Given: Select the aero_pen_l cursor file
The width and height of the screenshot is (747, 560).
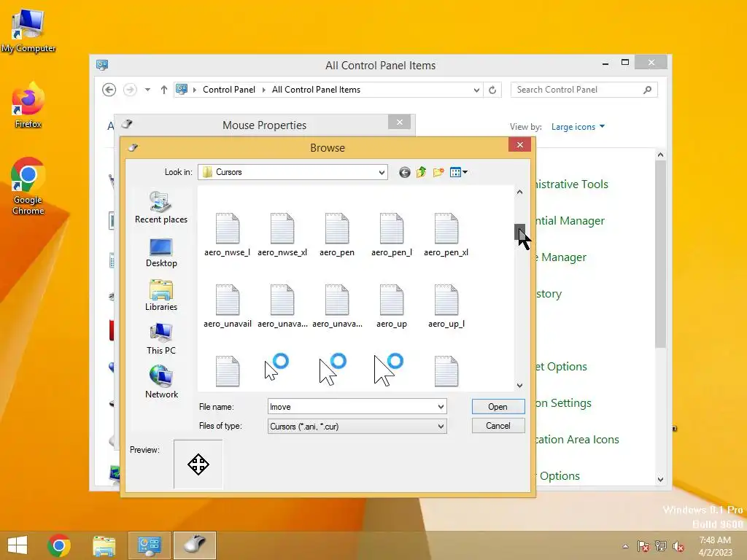Looking at the screenshot, I should click(392, 235).
